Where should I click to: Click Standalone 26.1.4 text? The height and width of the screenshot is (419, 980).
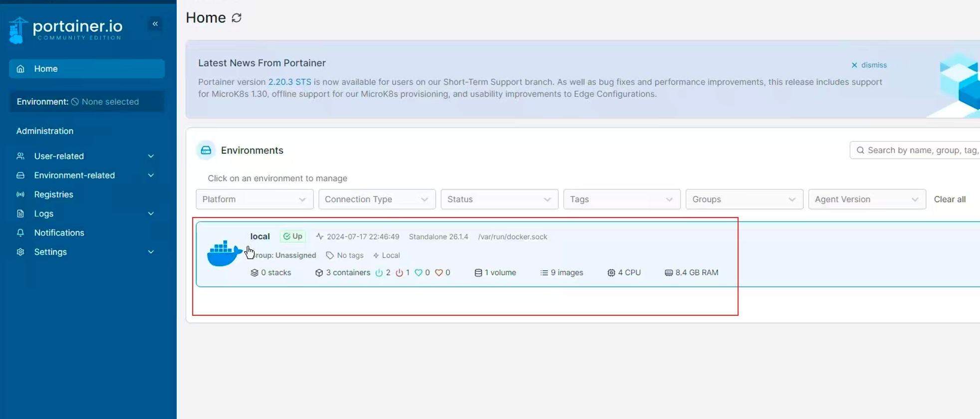coord(439,237)
